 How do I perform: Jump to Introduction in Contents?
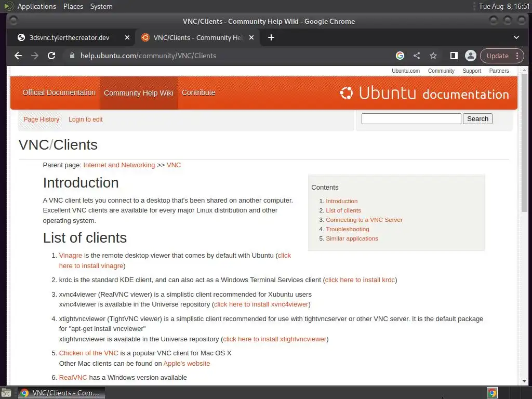[x=342, y=201]
